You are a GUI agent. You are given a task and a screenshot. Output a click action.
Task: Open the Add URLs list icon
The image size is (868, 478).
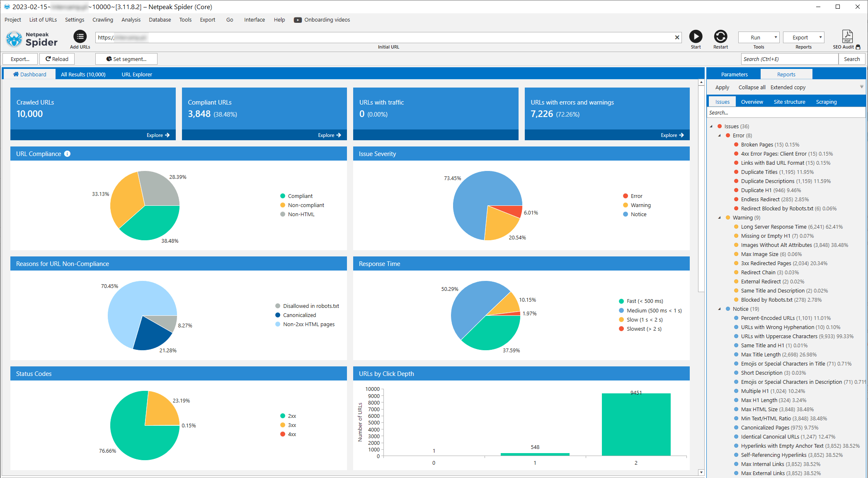(80, 37)
